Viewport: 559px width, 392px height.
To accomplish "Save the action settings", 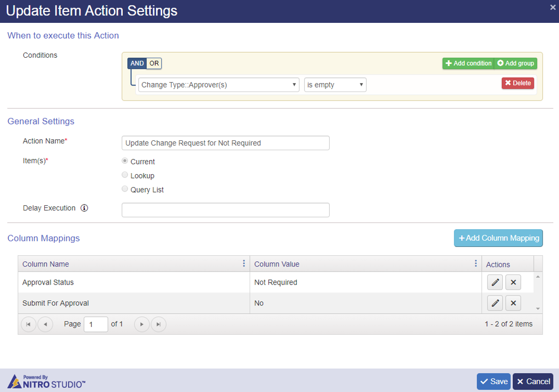I will tap(494, 382).
